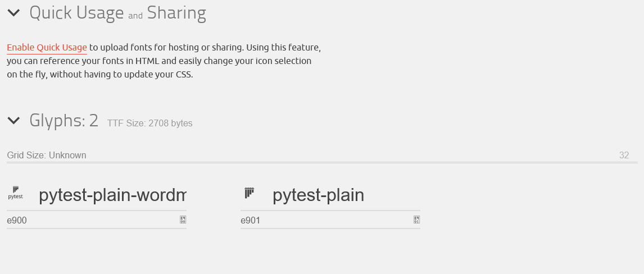The height and width of the screenshot is (274, 644).
Task: Click the Grid Size: Unknown label
Action: (x=47, y=156)
